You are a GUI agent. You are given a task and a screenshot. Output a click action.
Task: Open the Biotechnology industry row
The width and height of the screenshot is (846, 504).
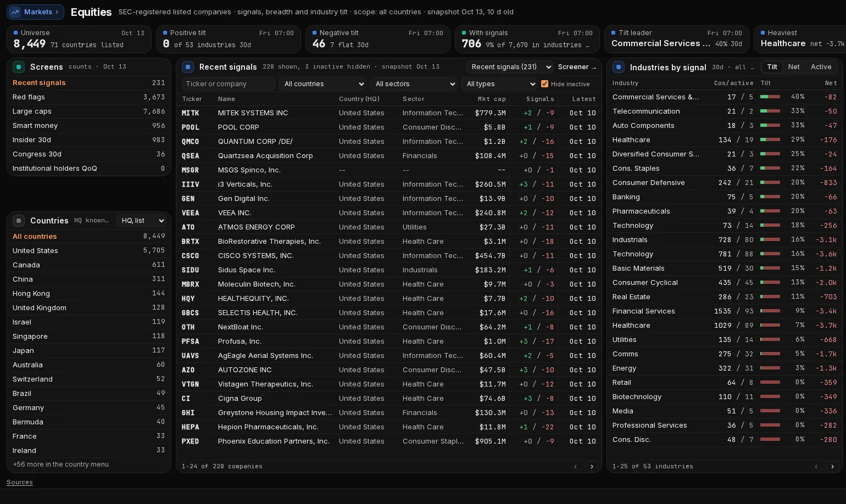tap(725, 397)
